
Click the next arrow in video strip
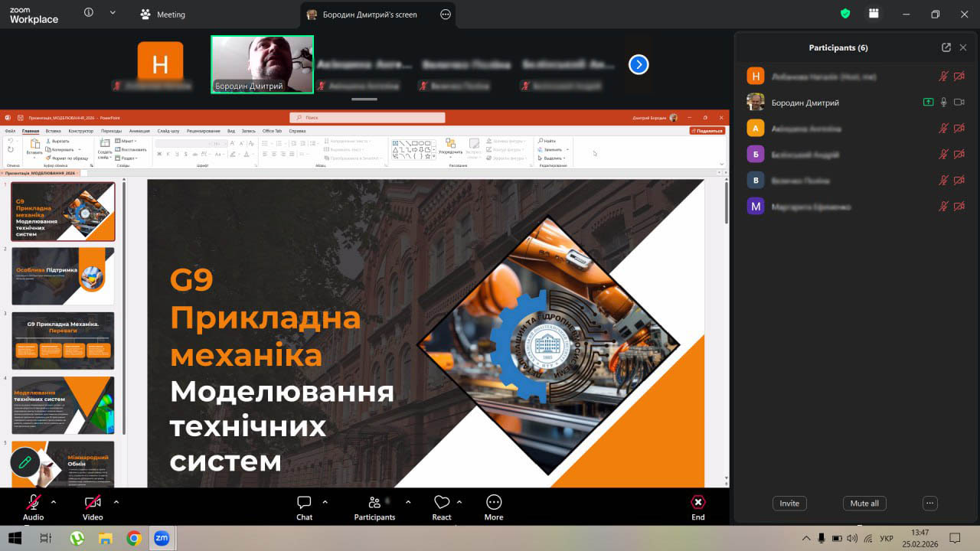[x=639, y=65]
